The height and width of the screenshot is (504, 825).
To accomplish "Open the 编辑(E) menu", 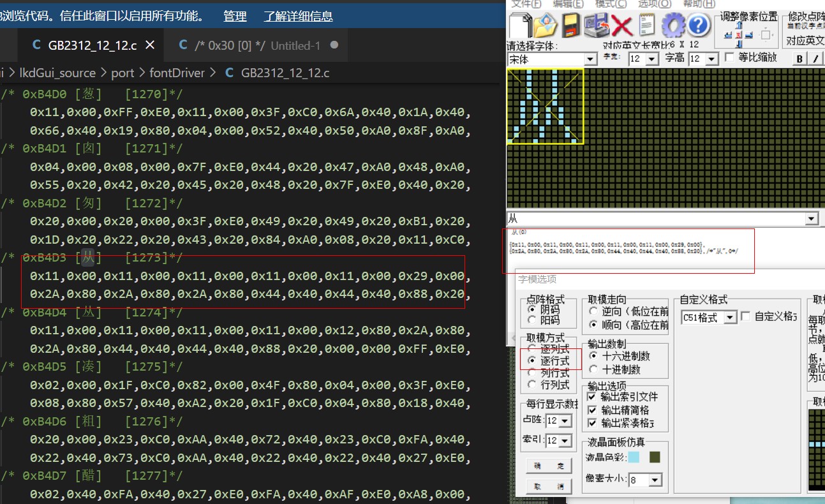I will 569,4.
